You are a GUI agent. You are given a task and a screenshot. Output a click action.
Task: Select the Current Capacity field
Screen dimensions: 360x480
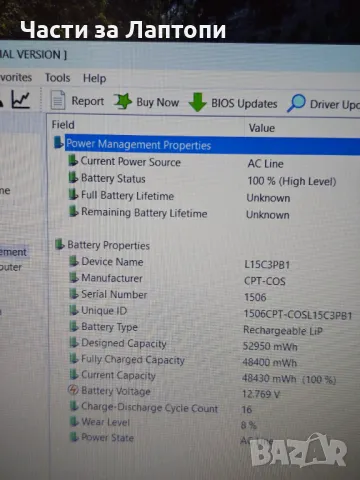tap(118, 375)
